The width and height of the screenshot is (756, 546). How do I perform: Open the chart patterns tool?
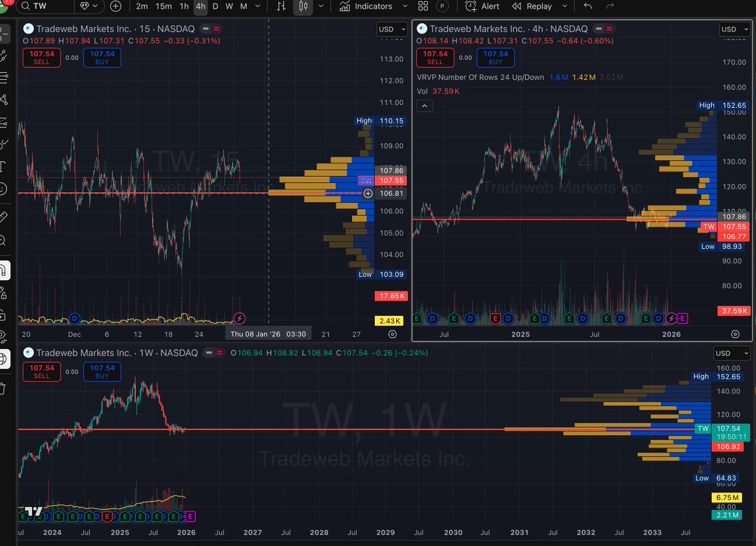4,100
